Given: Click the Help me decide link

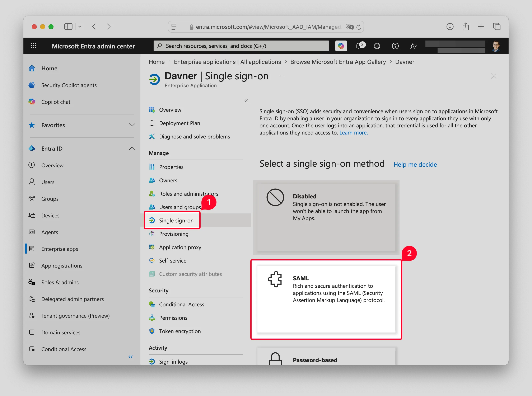Looking at the screenshot, I should 415,164.
